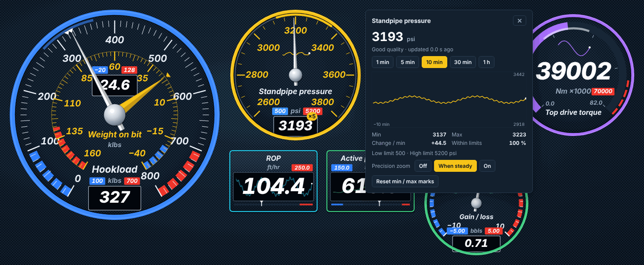The height and width of the screenshot is (265, 644).
Task: Click the Standpipe pressure gauge label
Action: (x=296, y=91)
